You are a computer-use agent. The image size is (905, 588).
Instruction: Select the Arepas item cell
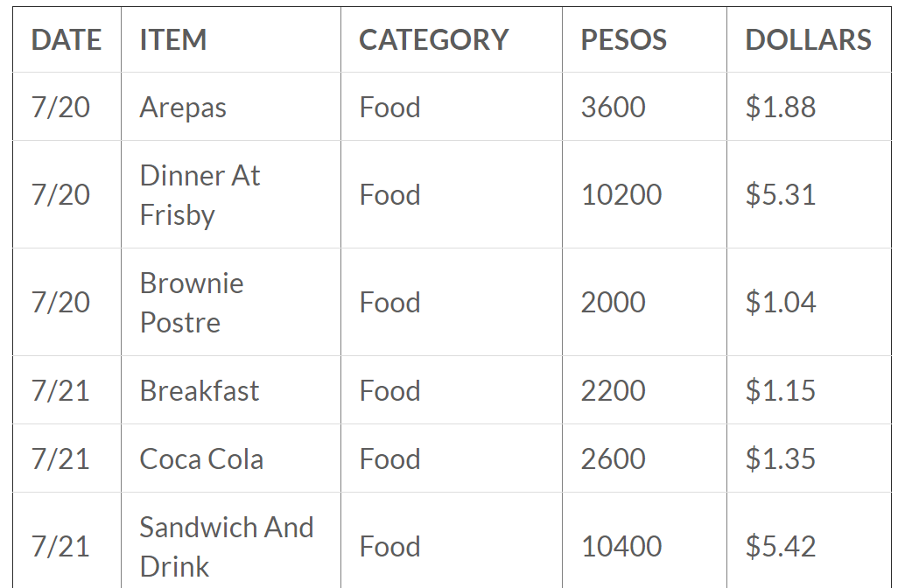tap(183, 108)
